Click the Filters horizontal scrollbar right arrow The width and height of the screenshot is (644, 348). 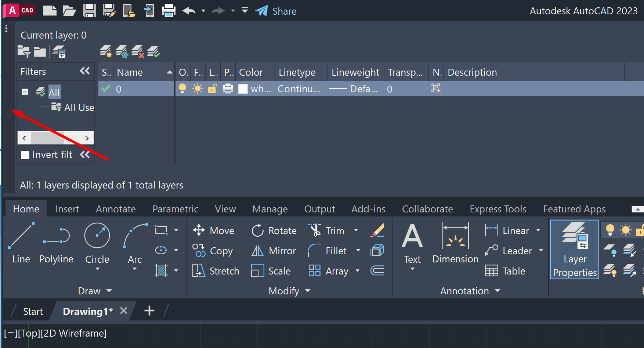(x=87, y=138)
